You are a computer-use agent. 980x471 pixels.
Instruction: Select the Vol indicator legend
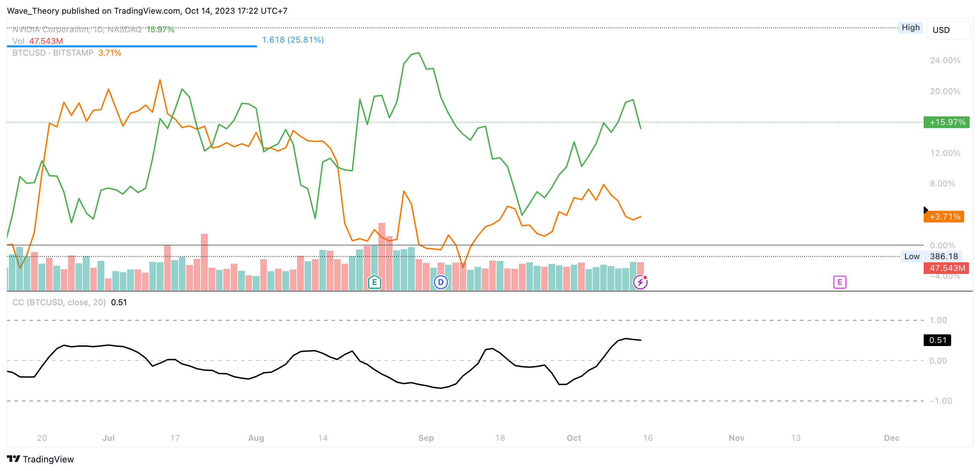point(18,41)
